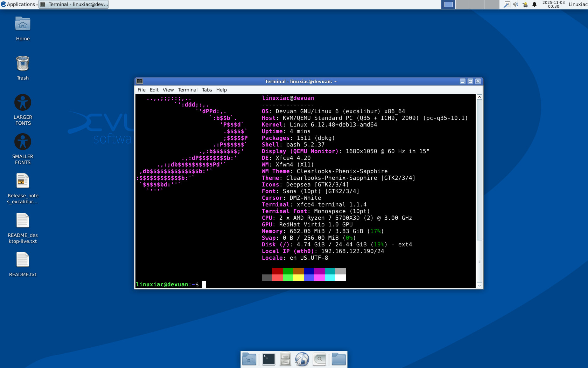Open the terminal emulator from the dock
Image resolution: width=588 pixels, height=368 pixels.
(x=268, y=359)
